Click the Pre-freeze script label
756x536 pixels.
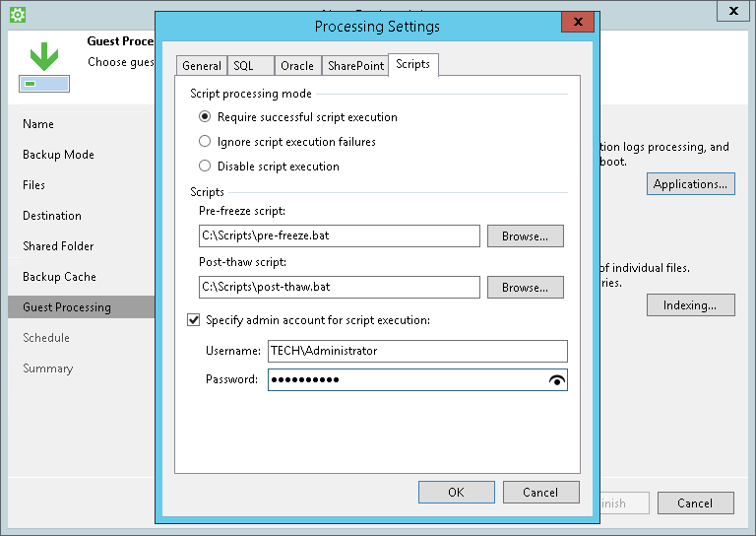[x=242, y=211]
